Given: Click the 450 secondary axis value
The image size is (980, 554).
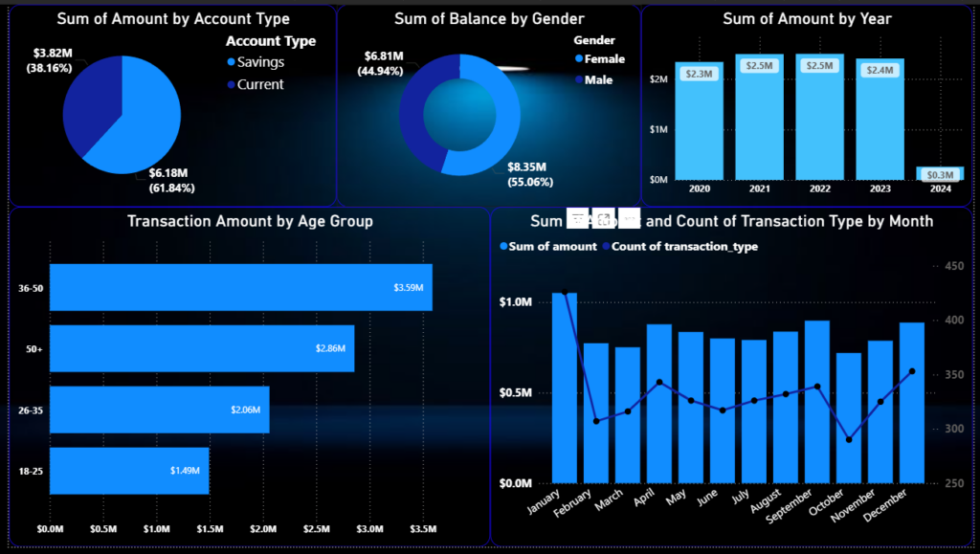Looking at the screenshot, I should (954, 266).
